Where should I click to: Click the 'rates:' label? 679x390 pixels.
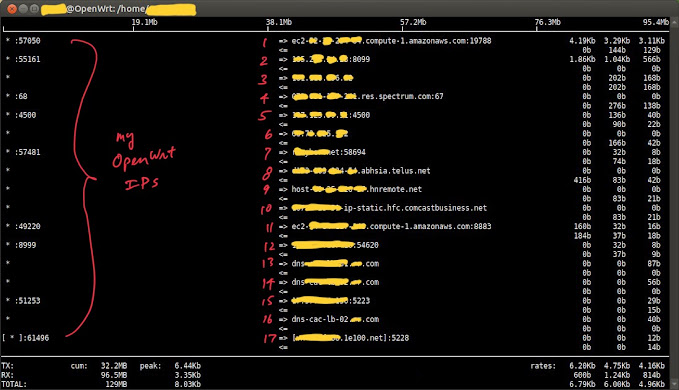543,366
